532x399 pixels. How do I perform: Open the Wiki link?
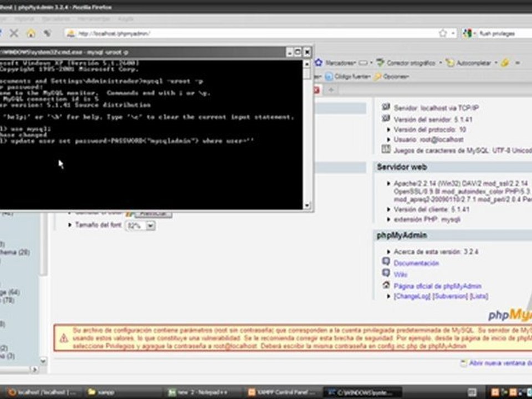(400, 274)
